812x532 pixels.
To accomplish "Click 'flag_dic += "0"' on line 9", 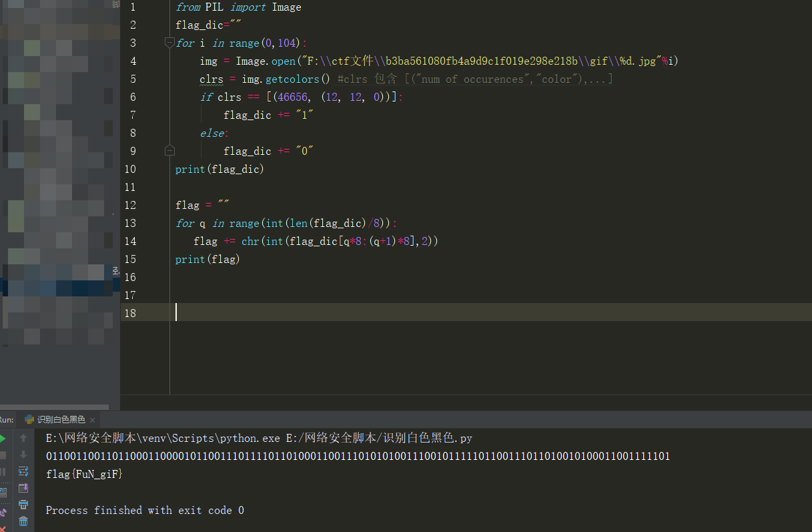I will (268, 152).
